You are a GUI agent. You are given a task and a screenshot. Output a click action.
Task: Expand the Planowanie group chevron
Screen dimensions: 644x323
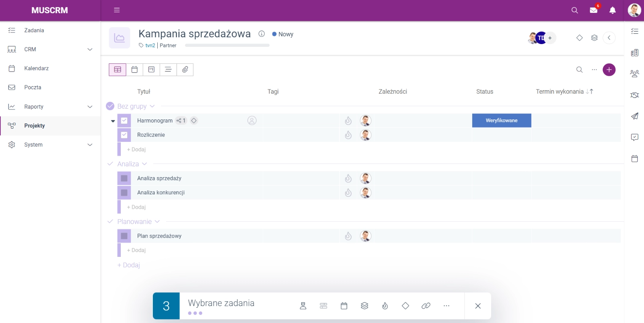(x=157, y=222)
